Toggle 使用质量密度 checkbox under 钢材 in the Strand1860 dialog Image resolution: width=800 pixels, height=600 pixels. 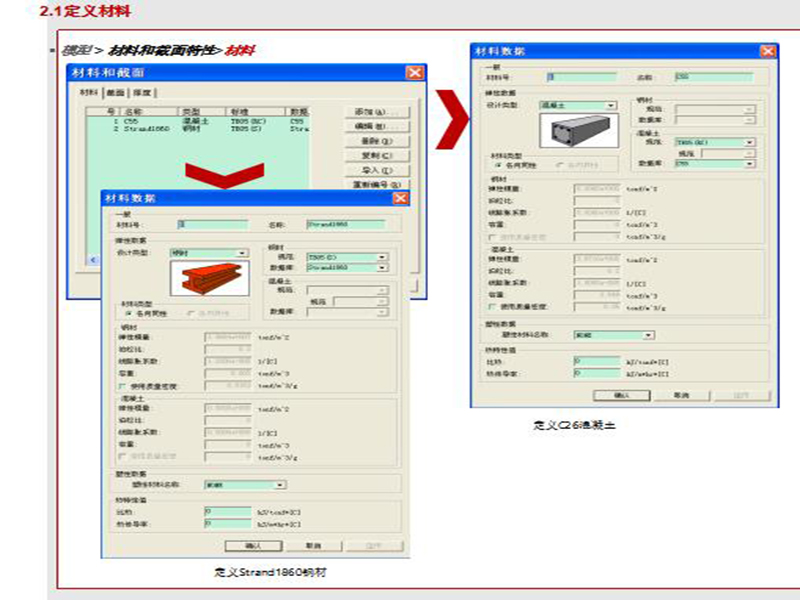(x=122, y=384)
